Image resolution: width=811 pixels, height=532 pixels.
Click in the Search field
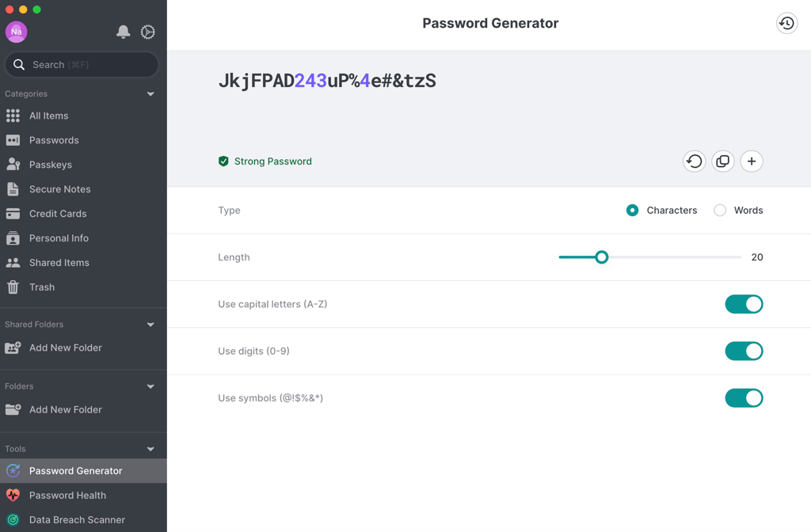(x=82, y=65)
